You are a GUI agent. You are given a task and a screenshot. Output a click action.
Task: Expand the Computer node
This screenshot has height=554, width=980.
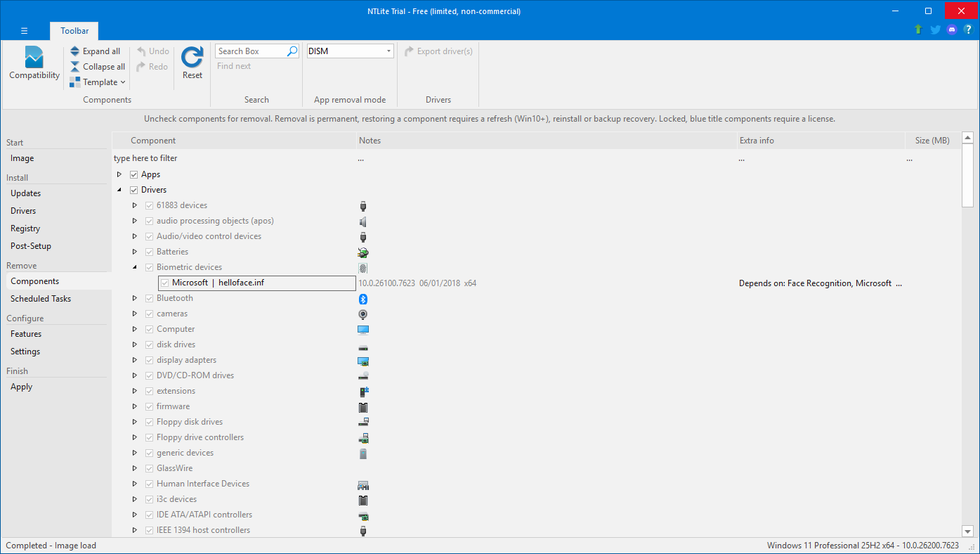(x=135, y=329)
